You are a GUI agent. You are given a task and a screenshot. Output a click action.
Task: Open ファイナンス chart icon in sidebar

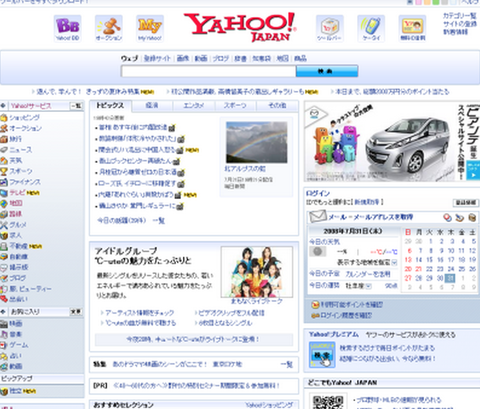coord(4,182)
